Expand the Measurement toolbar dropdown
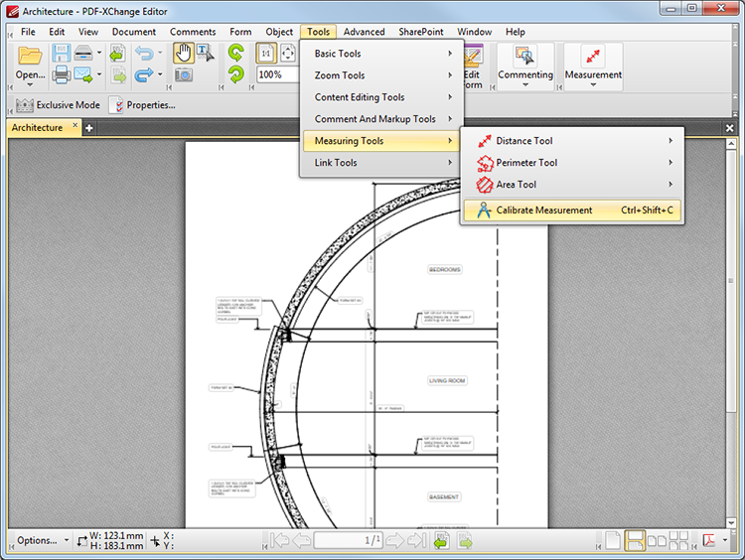The image size is (745, 560). click(x=593, y=85)
